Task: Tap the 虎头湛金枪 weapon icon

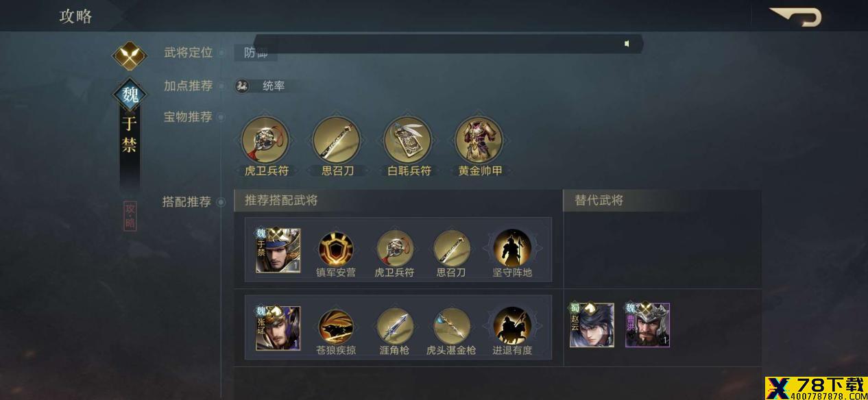Action: pos(451,325)
